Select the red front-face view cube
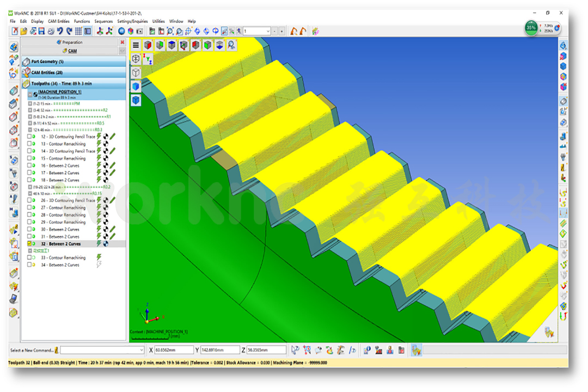588x392 pixels. pyautogui.click(x=148, y=45)
